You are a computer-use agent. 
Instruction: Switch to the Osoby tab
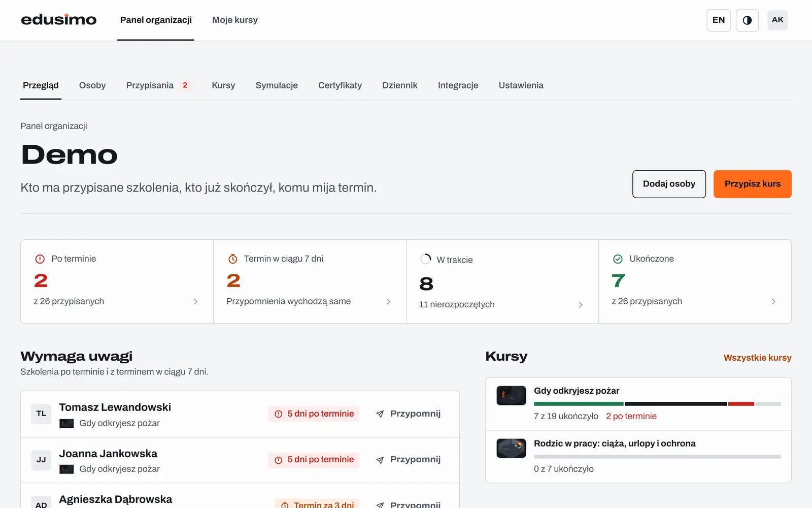tap(92, 85)
